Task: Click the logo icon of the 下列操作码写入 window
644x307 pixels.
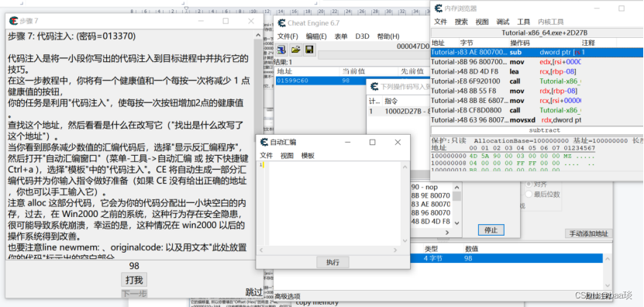Action: coord(374,86)
